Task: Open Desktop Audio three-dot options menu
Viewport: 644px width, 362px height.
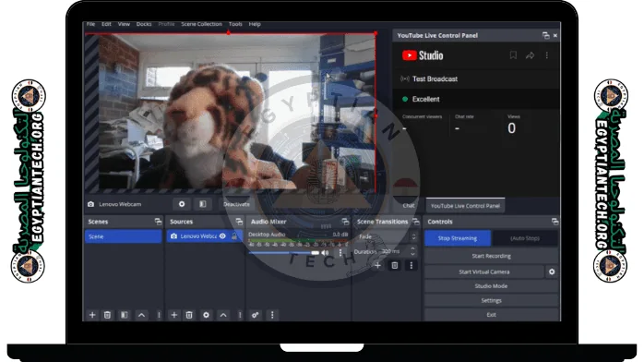Action: [340, 253]
